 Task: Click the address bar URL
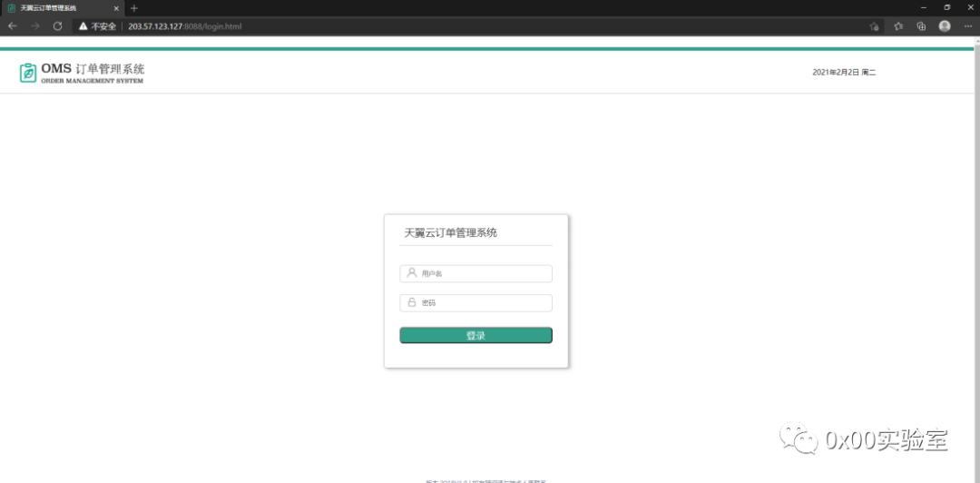click(x=185, y=26)
